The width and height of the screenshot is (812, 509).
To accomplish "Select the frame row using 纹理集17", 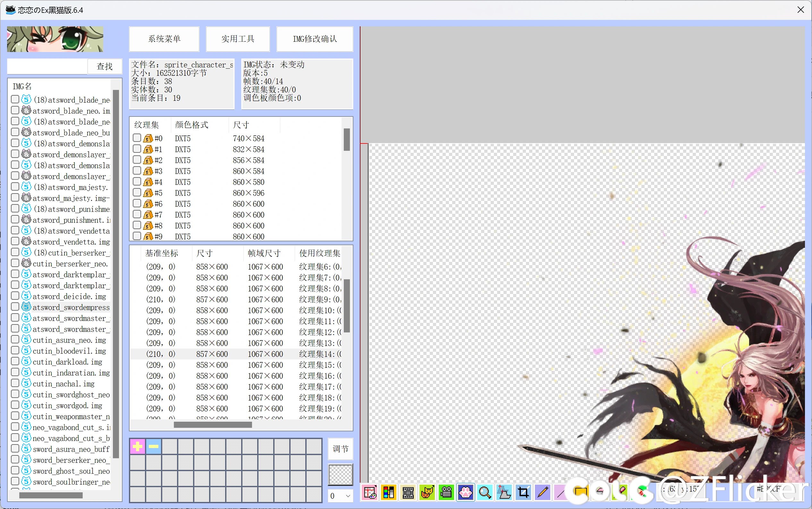I will 236,386.
